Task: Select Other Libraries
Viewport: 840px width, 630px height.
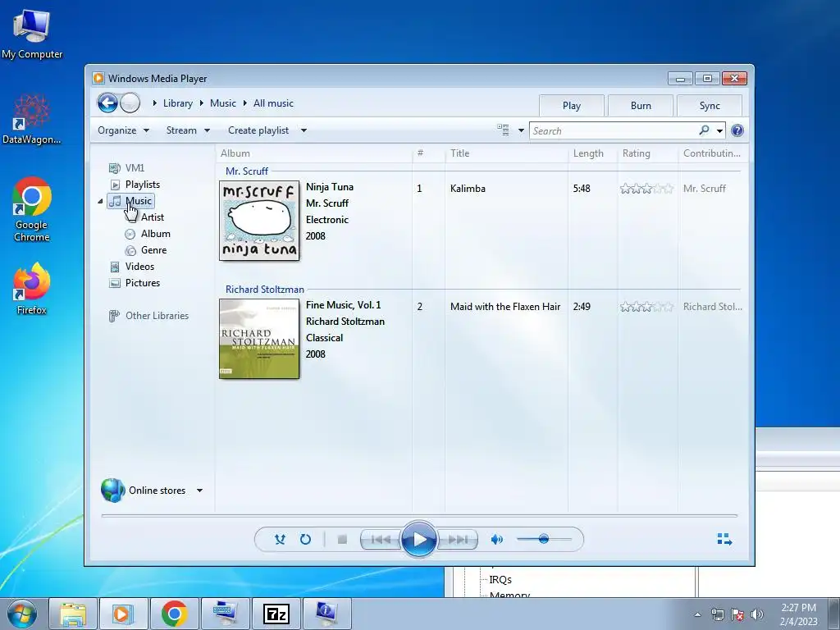Action: (x=148, y=316)
